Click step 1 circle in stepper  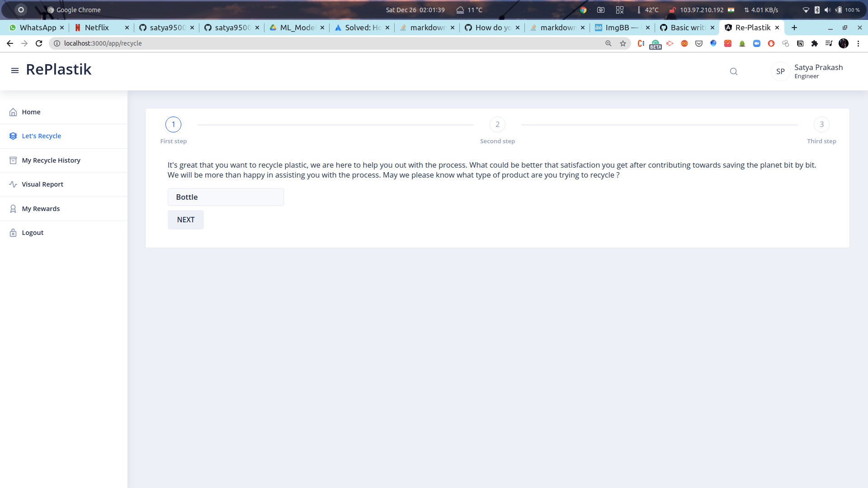tap(173, 124)
